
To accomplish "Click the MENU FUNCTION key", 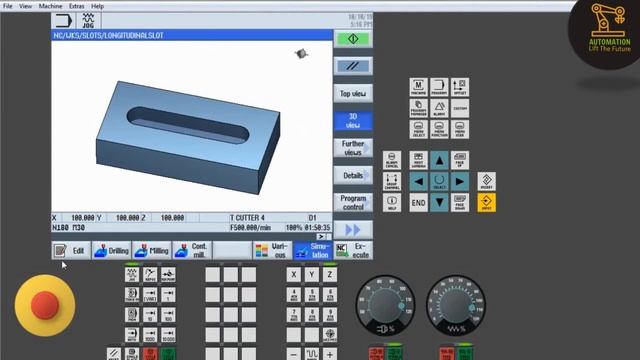I will click(439, 129).
